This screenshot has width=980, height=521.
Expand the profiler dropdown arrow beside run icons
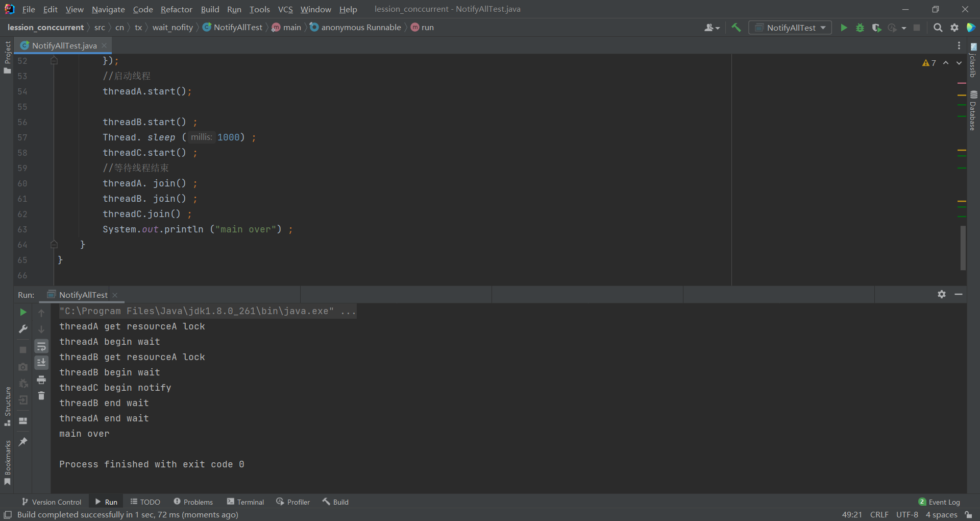click(x=904, y=28)
